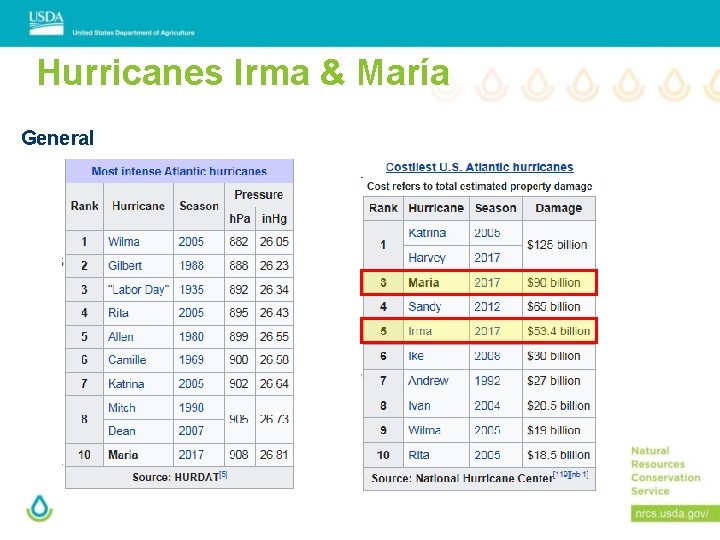Image resolution: width=720 pixels, height=540 pixels.
Task: Click the Harvey hurricane link
Action: coord(427,258)
